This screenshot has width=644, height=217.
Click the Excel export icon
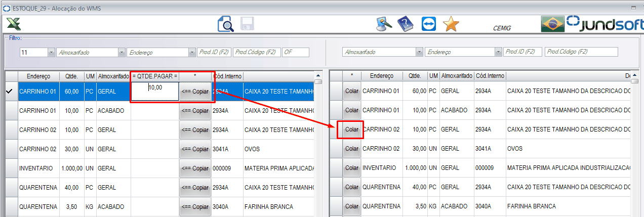(14, 24)
